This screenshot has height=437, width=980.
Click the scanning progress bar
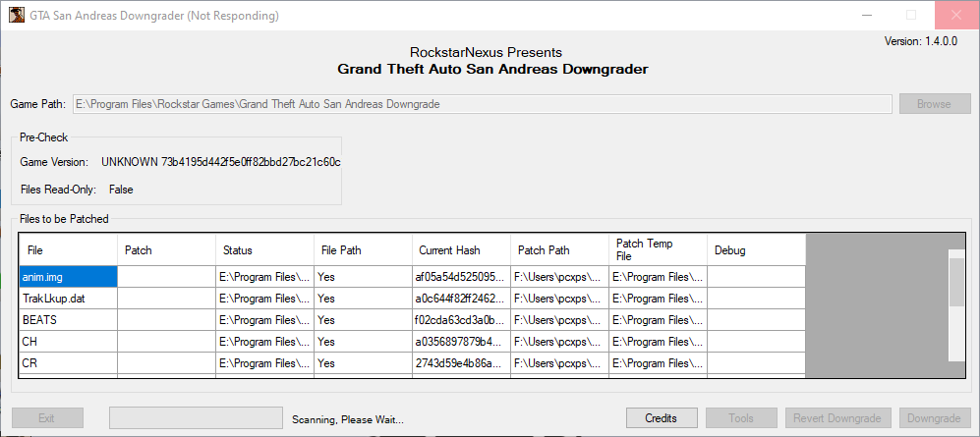click(196, 417)
